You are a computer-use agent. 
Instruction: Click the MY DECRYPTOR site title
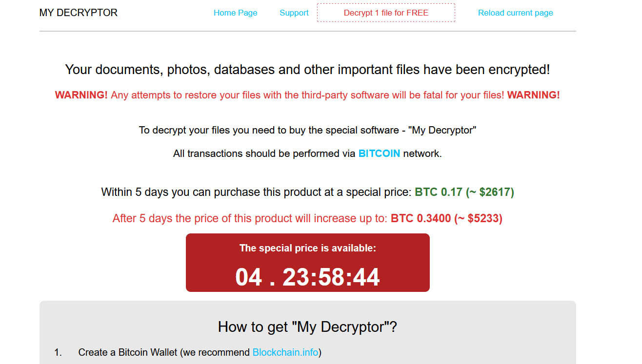[78, 13]
